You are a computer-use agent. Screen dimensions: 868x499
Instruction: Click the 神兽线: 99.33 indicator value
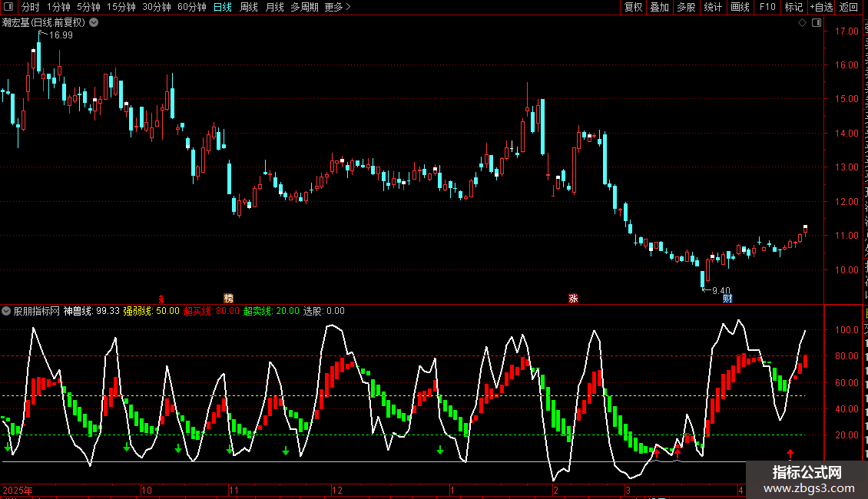pyautogui.click(x=91, y=311)
